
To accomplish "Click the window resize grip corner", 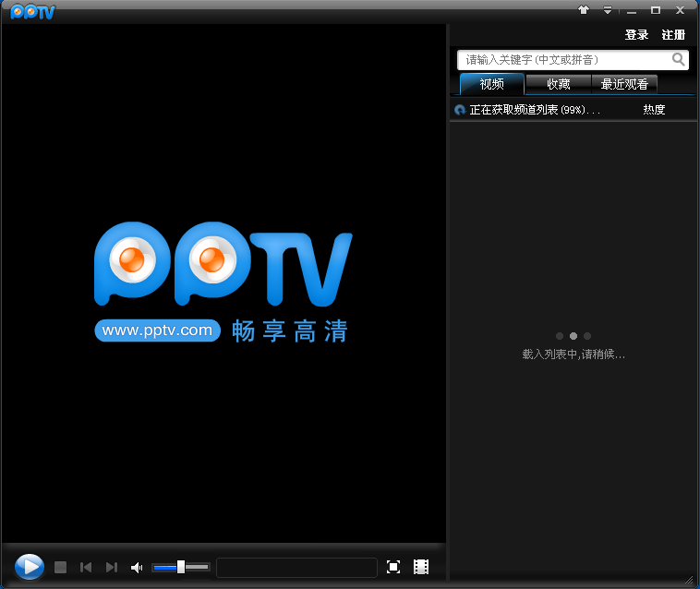I will point(689,579).
